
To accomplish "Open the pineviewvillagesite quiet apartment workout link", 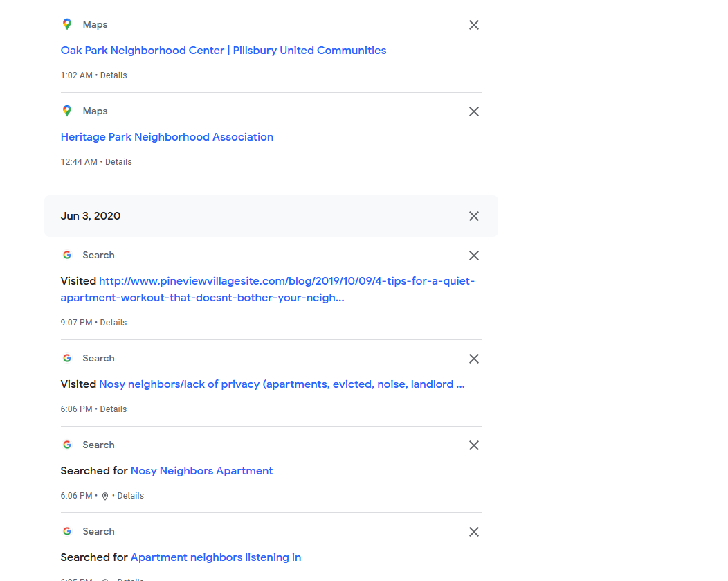I will (286, 281).
